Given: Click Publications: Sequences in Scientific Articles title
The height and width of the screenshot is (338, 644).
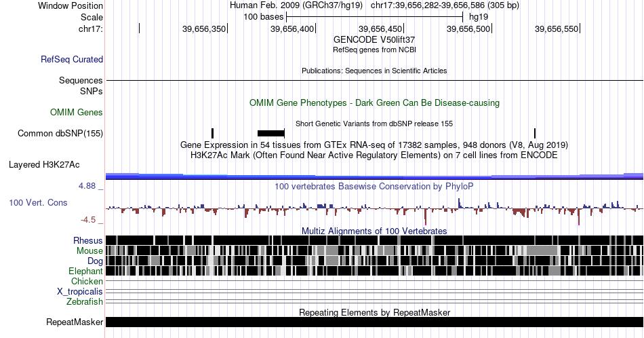Looking at the screenshot, I should coord(374,71).
